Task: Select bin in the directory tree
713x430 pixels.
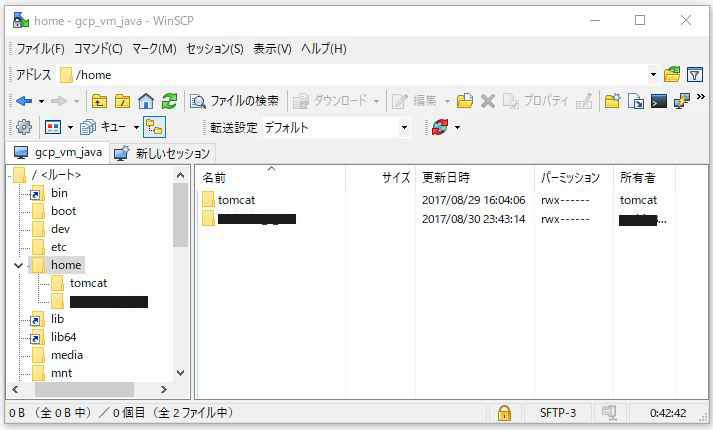Action: (x=59, y=193)
